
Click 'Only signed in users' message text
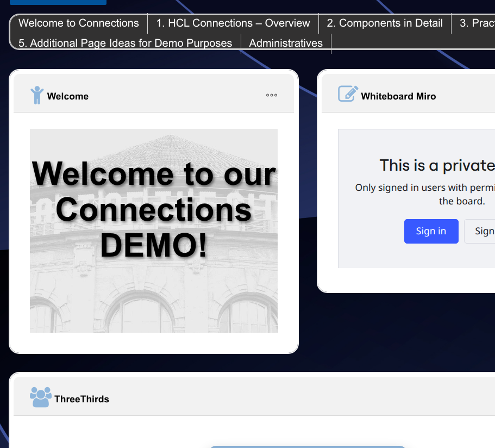point(425,194)
